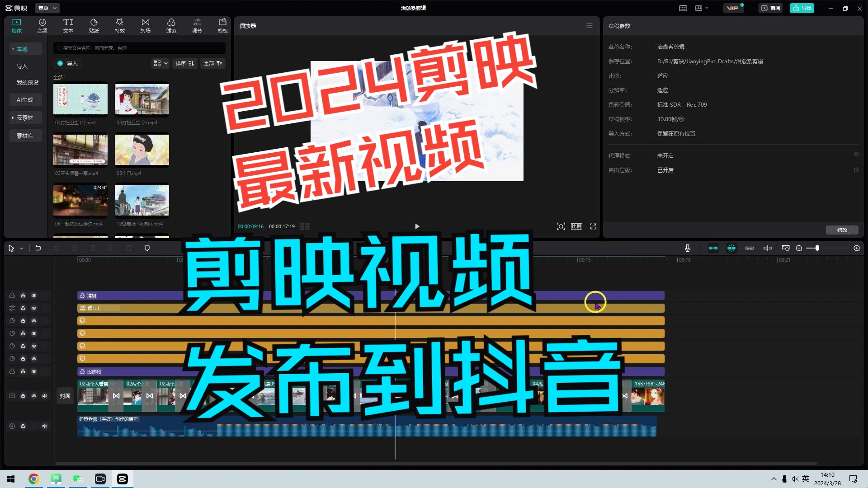Open WeChat from the Windows taskbar

(x=78, y=479)
